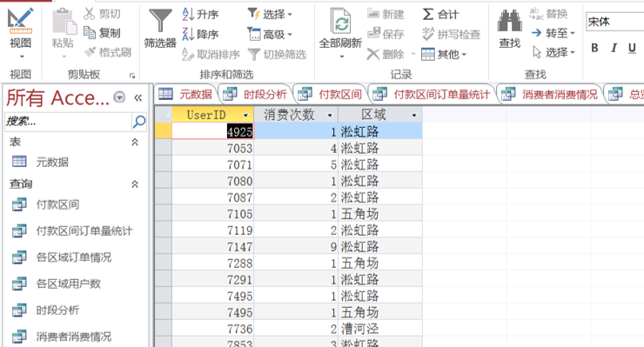Open the clipboard group dialog launcher
Screen dimensions: 644x347
click(131, 76)
